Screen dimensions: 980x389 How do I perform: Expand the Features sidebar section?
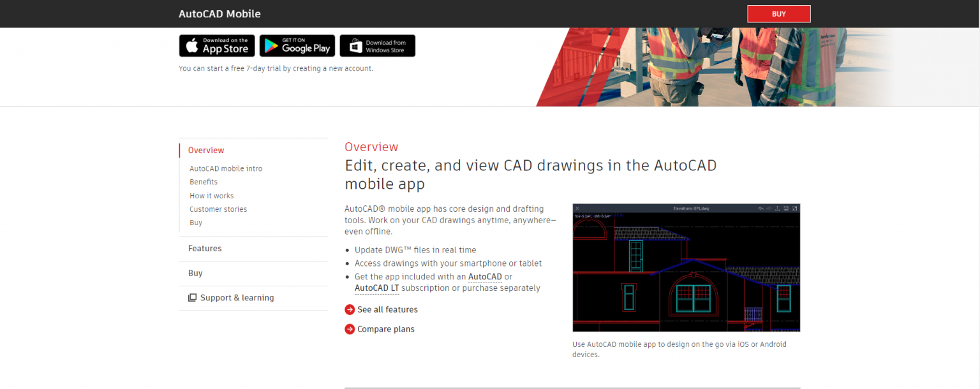pos(205,249)
